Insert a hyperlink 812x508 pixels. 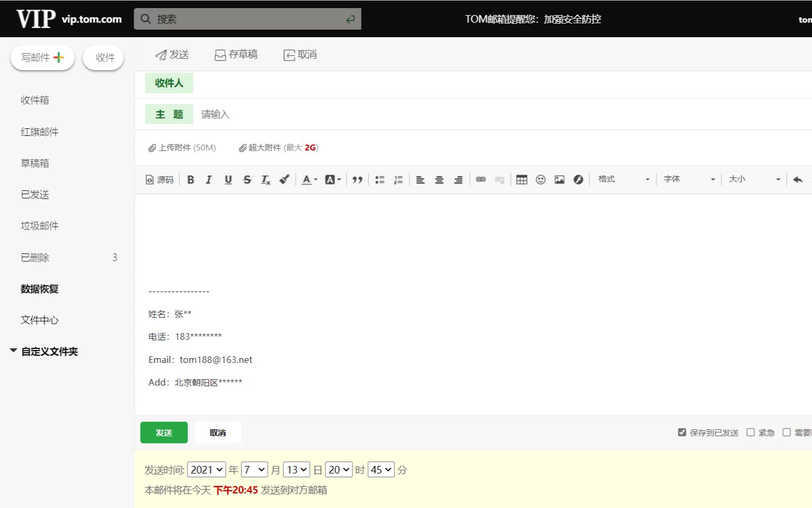(x=481, y=180)
